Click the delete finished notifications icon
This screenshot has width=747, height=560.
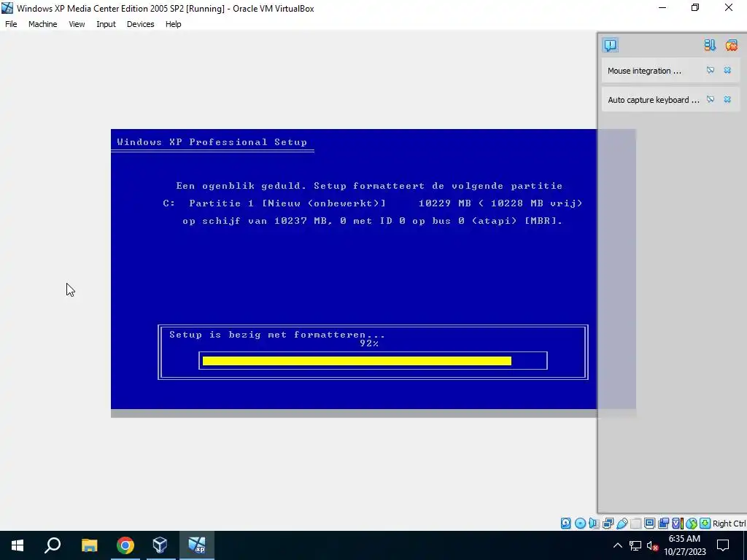[731, 45]
